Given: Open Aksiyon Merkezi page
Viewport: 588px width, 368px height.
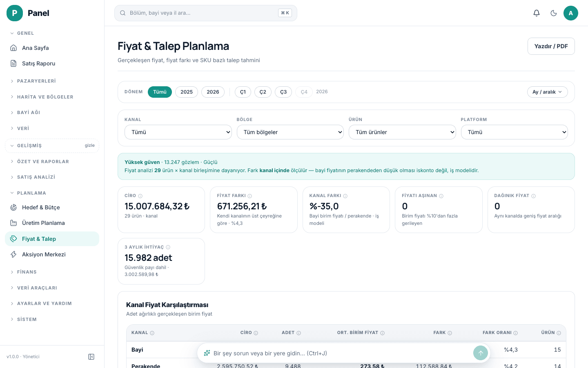Looking at the screenshot, I should (52, 254).
